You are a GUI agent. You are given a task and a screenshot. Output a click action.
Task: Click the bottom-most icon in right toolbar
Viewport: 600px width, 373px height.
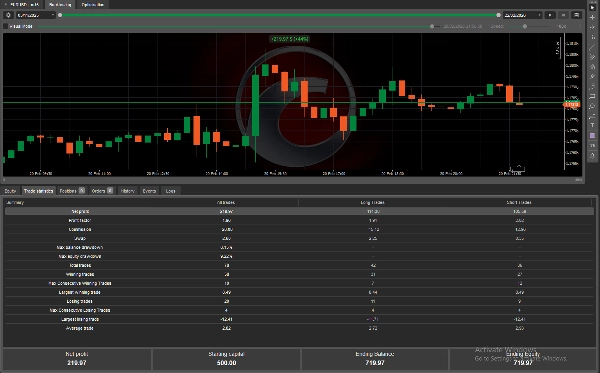(592, 155)
